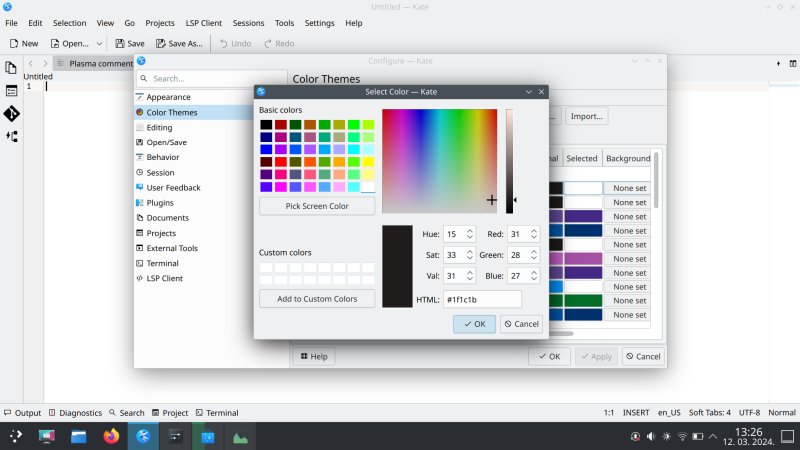Cancel the Select Color dialog
Screen dimensions: 800x450
point(521,324)
